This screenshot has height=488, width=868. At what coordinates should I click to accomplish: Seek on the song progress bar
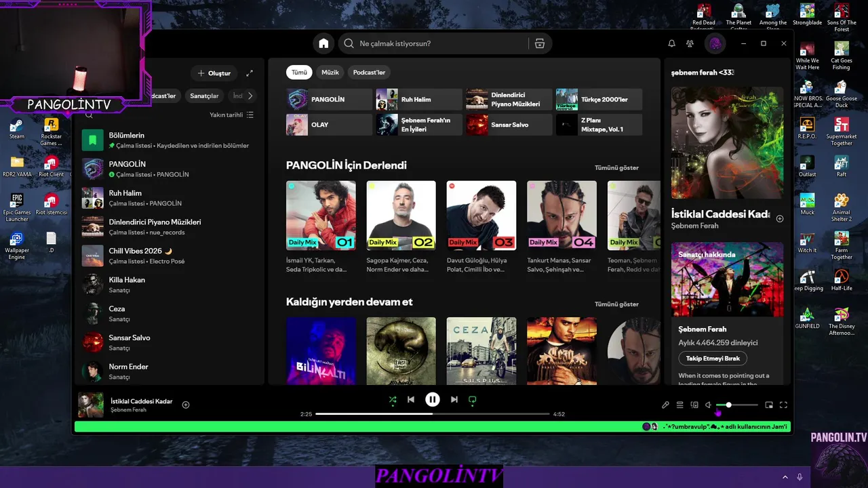point(433,413)
